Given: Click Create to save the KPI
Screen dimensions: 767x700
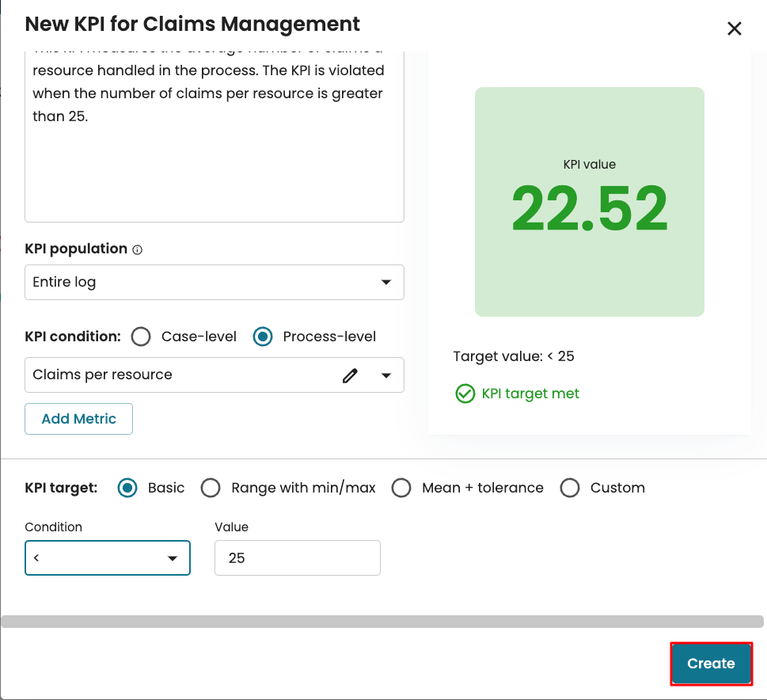Looking at the screenshot, I should click(711, 664).
